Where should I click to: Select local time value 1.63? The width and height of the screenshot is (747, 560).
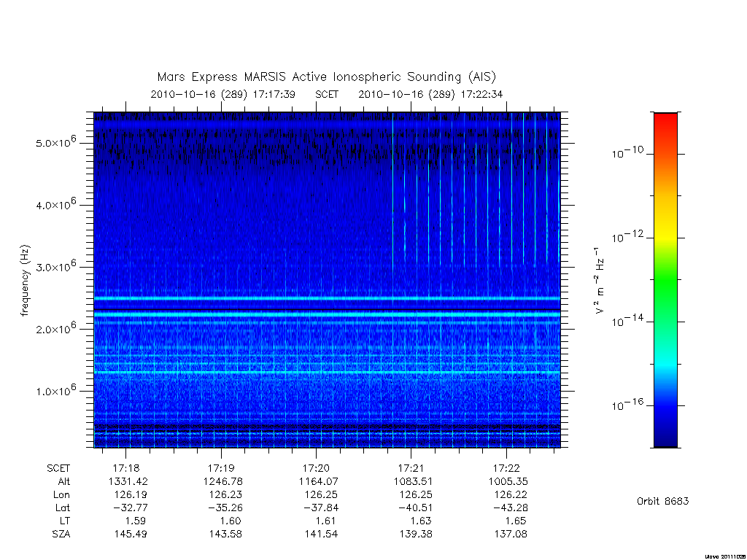pos(421,521)
